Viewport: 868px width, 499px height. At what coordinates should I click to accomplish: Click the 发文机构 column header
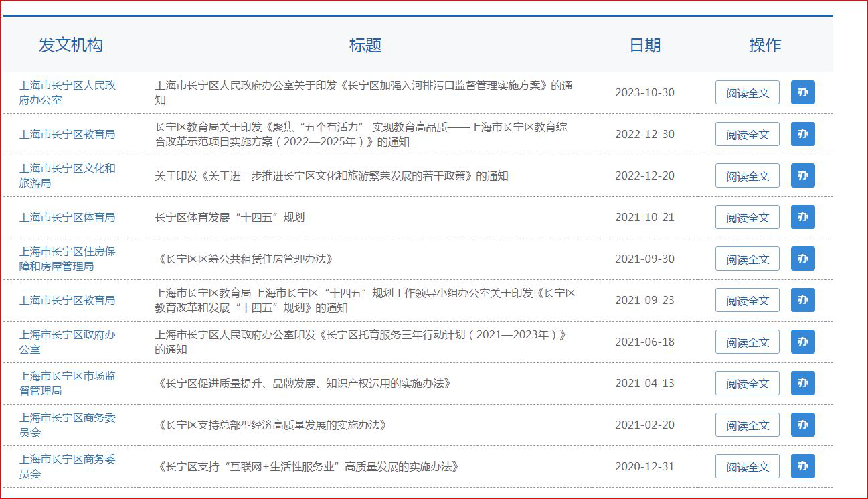71,45
